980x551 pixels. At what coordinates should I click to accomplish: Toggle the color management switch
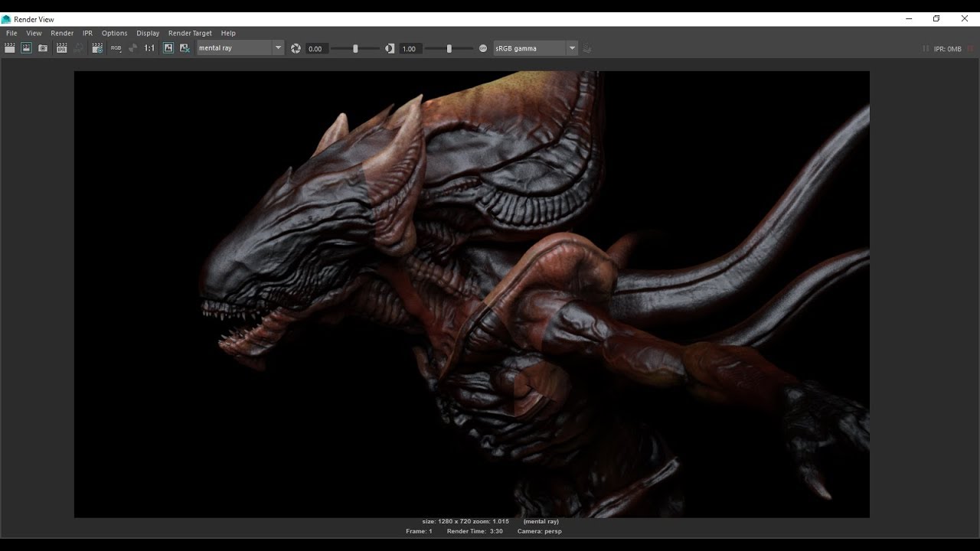[x=483, y=48]
